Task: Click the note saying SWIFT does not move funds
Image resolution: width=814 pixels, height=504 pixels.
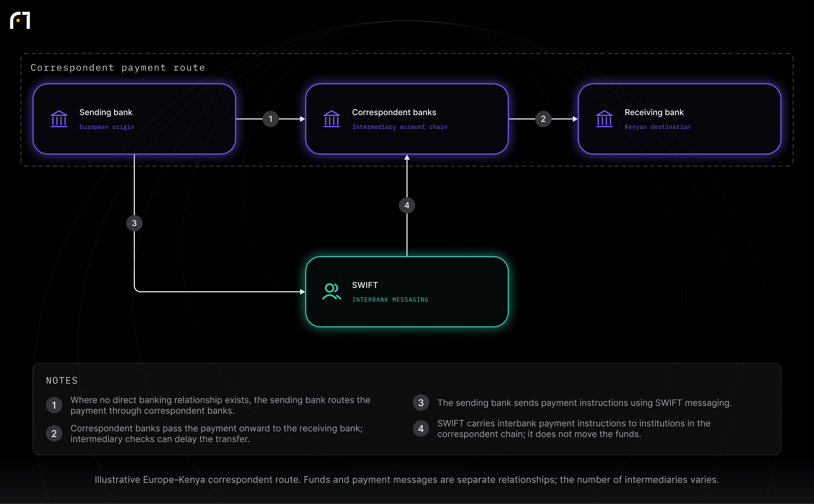Action: coord(574,429)
